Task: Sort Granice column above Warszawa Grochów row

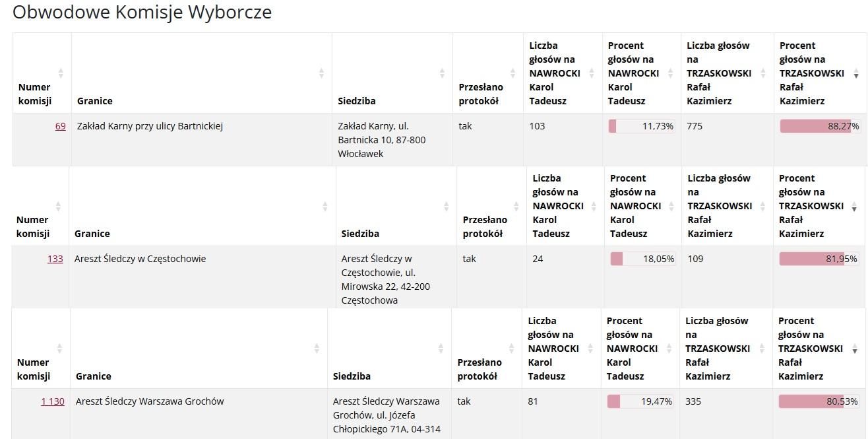Action: coord(317,348)
